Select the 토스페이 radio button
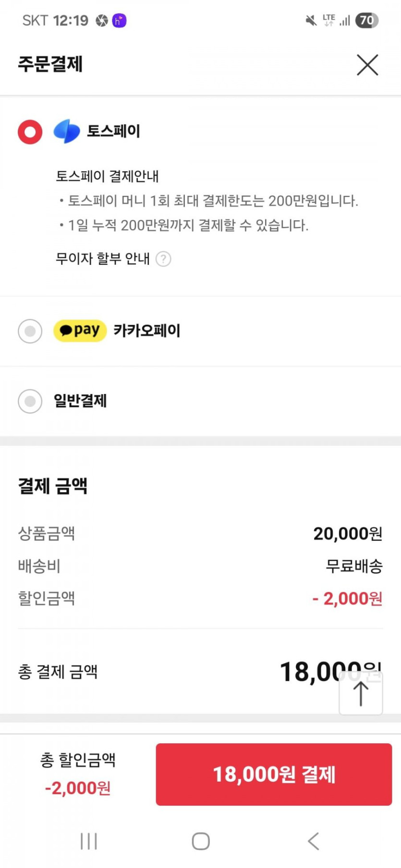The height and width of the screenshot is (868, 401). [30, 131]
